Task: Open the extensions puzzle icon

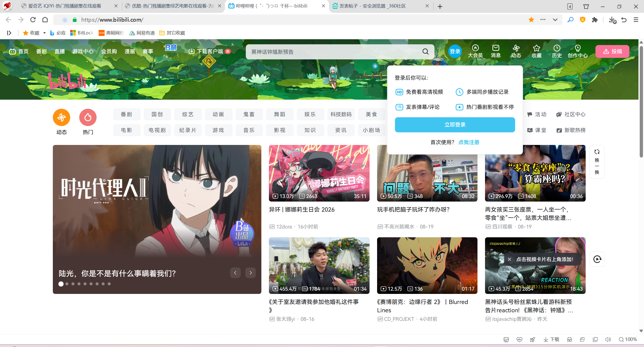Action: click(x=595, y=20)
